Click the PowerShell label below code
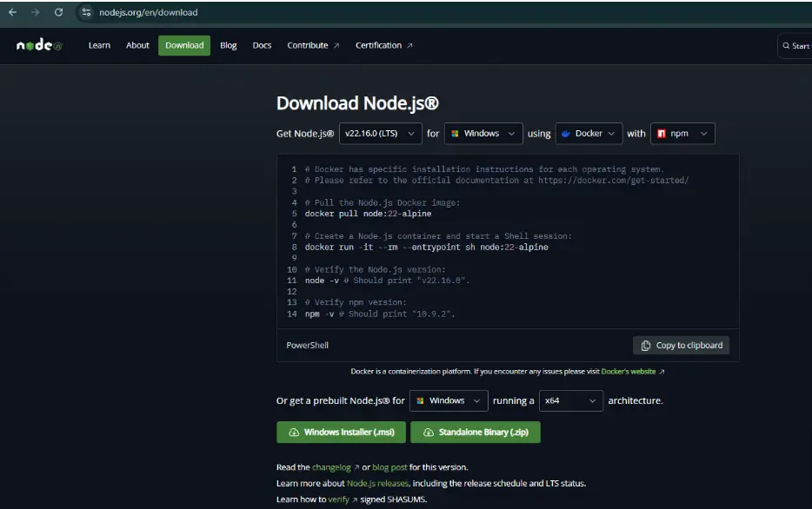The height and width of the screenshot is (509, 812). click(x=307, y=346)
